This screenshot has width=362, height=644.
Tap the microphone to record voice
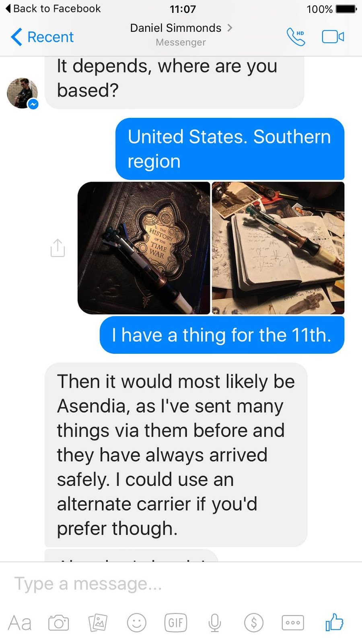click(215, 623)
